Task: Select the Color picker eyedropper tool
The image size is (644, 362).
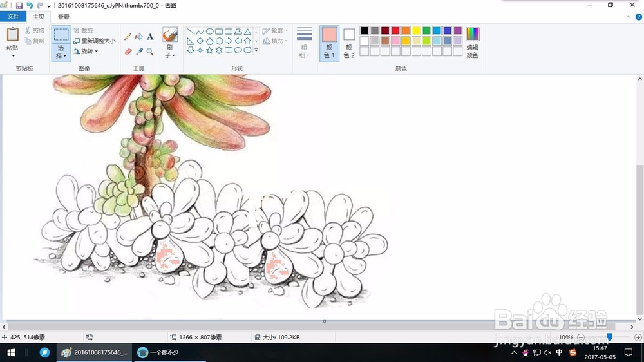Action: (139, 52)
